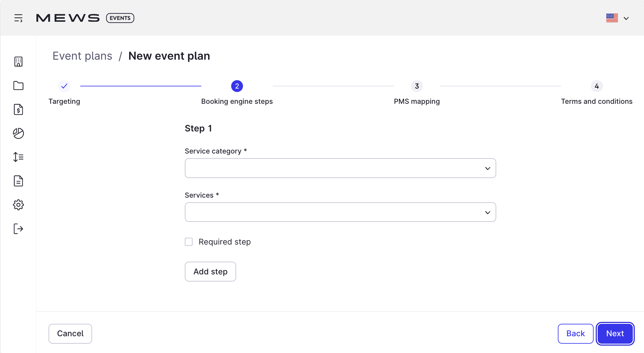The width and height of the screenshot is (644, 353).
Task: Check the Required step checkbox
Action: (189, 242)
